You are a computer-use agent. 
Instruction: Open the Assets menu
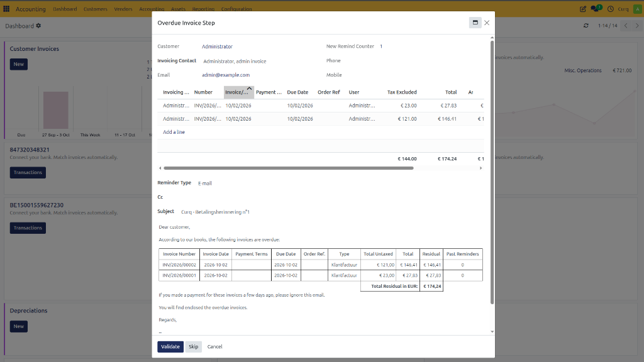(178, 9)
